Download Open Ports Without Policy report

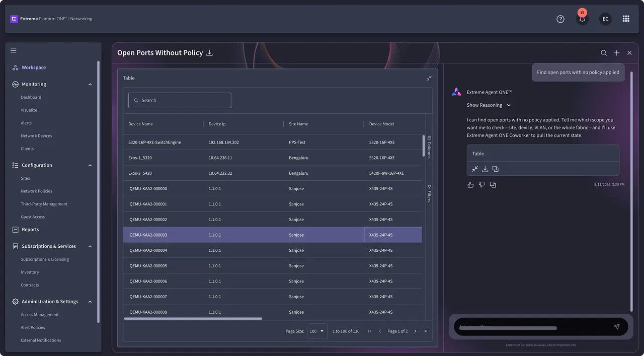point(210,53)
